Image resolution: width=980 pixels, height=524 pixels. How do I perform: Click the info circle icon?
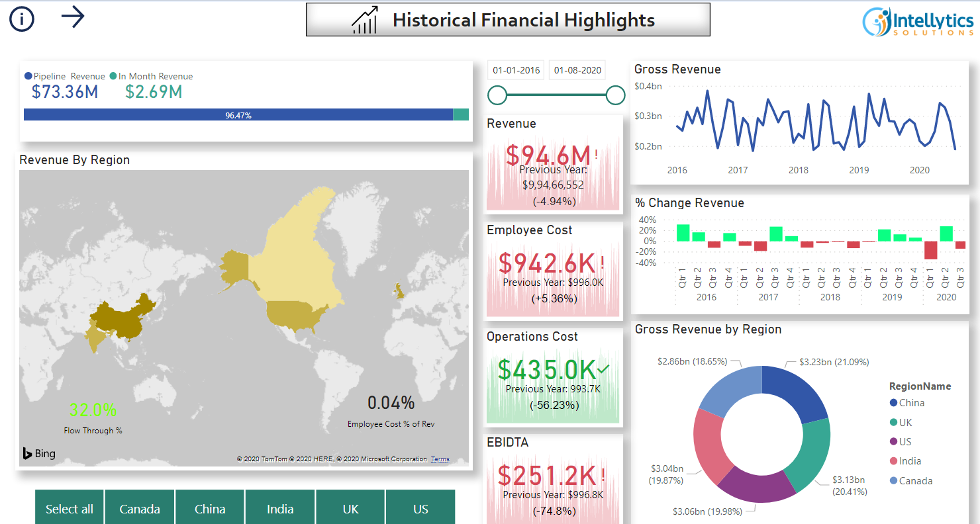point(22,19)
